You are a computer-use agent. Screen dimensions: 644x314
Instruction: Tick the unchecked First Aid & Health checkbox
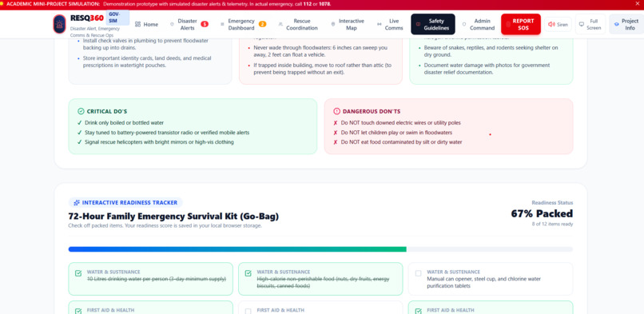click(248, 311)
